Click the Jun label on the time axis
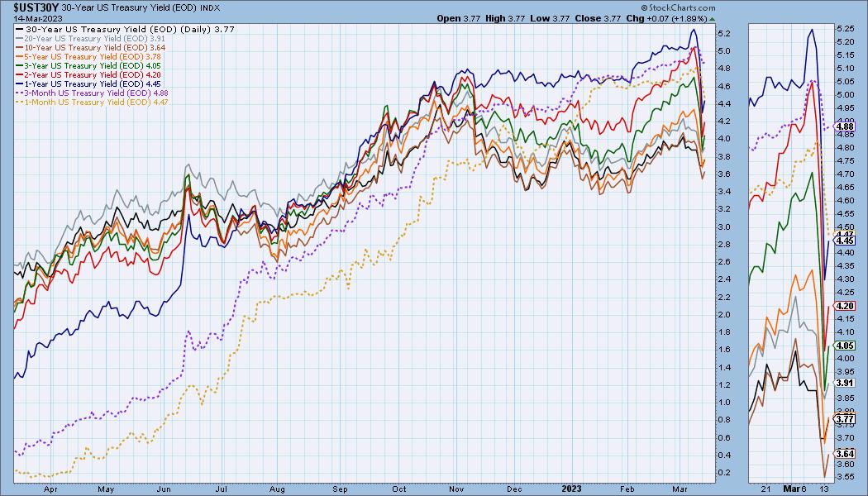Viewport: 868px width, 496px height. (164, 489)
